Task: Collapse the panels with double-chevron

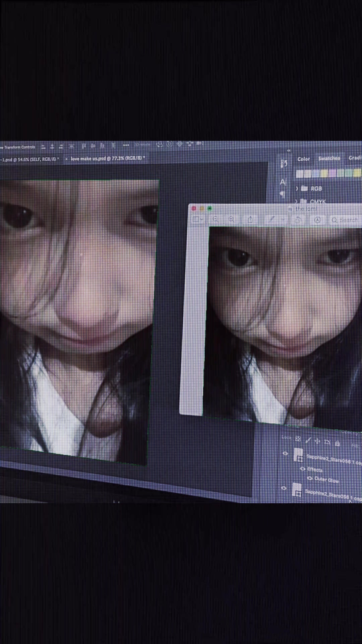Action: 289,151
